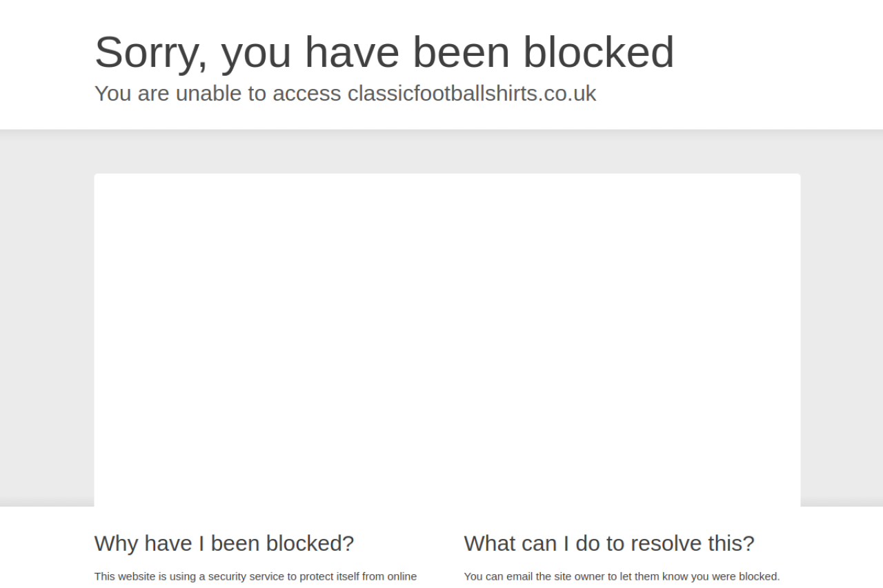This screenshot has height=588, width=883.
Task: Click the classicfootballshirts.co.uk domain text
Action: [472, 93]
